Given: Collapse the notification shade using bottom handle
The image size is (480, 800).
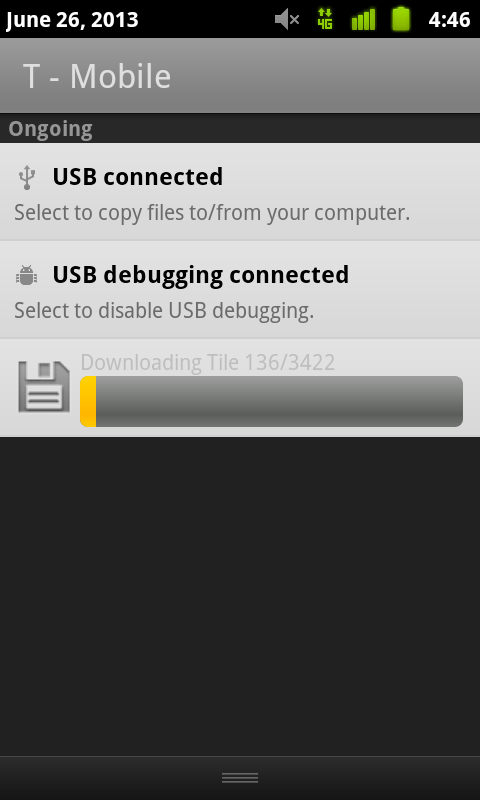Looking at the screenshot, I should (x=240, y=778).
